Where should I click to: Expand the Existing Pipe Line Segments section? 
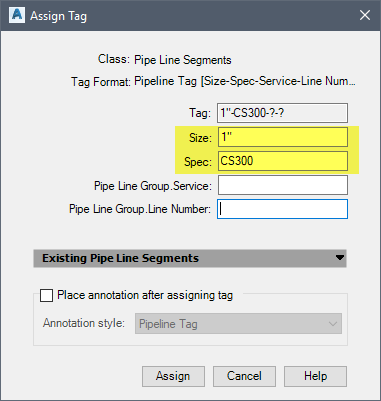tap(190, 258)
